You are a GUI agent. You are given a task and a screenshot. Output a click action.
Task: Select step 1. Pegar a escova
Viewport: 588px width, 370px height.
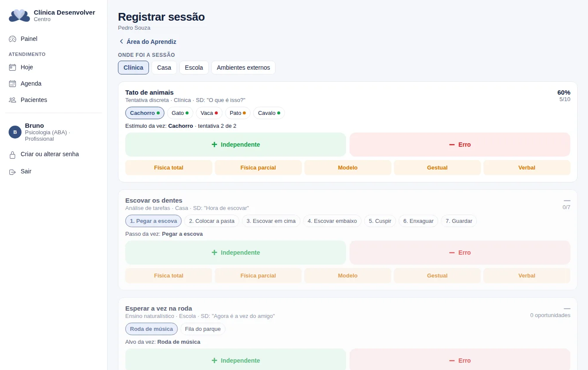(x=154, y=221)
